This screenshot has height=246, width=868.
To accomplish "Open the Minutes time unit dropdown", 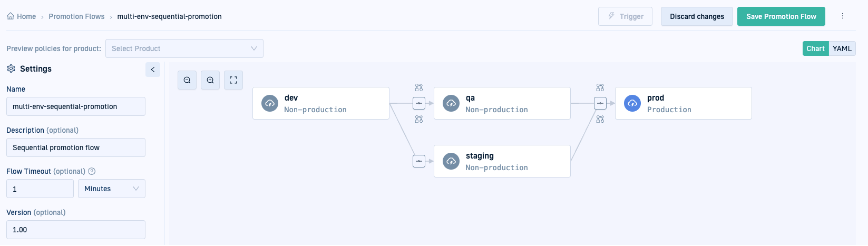I will pyautogui.click(x=112, y=189).
